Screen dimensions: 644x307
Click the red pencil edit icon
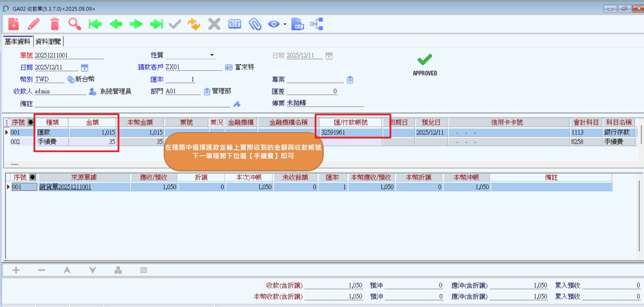coord(34,24)
